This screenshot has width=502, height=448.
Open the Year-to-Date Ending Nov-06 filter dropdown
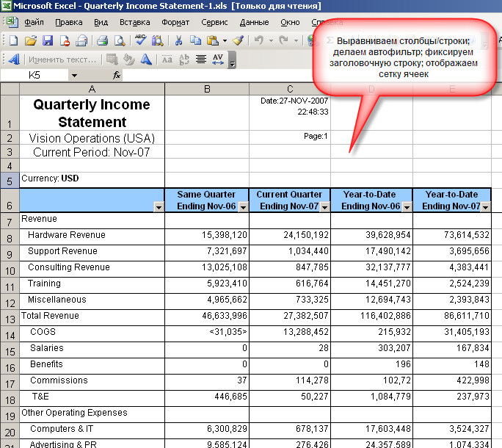(407, 207)
